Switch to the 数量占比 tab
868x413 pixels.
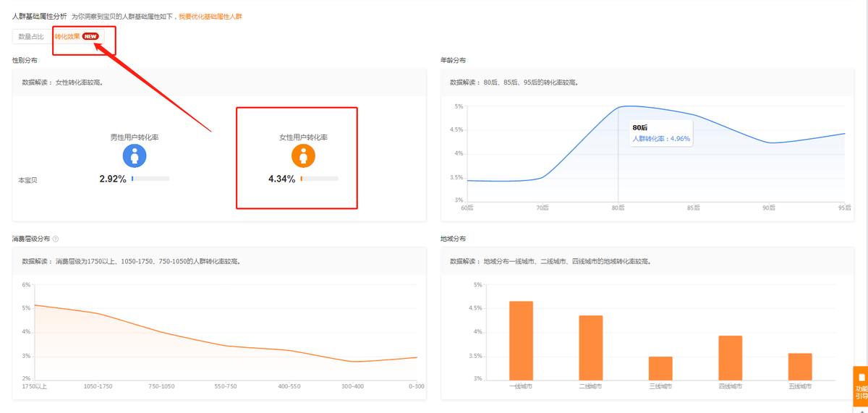tap(31, 36)
